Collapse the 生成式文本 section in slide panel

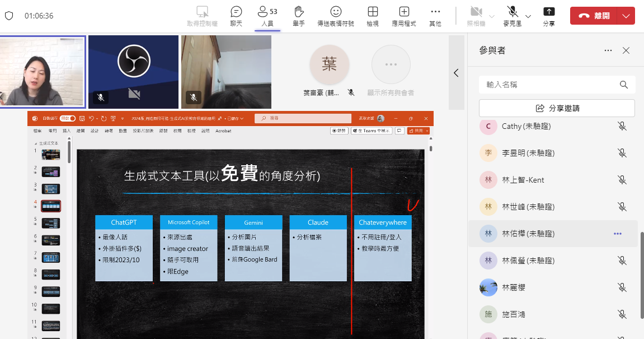coord(35,143)
